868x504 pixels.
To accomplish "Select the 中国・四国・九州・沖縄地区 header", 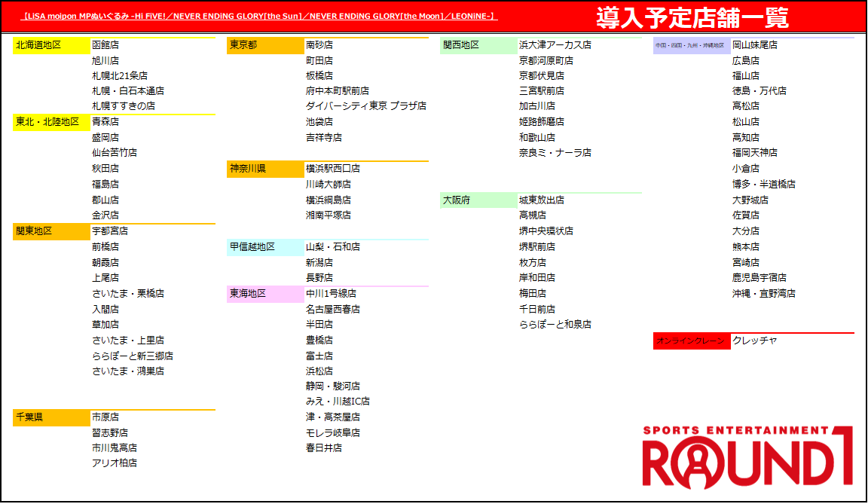I will (692, 45).
